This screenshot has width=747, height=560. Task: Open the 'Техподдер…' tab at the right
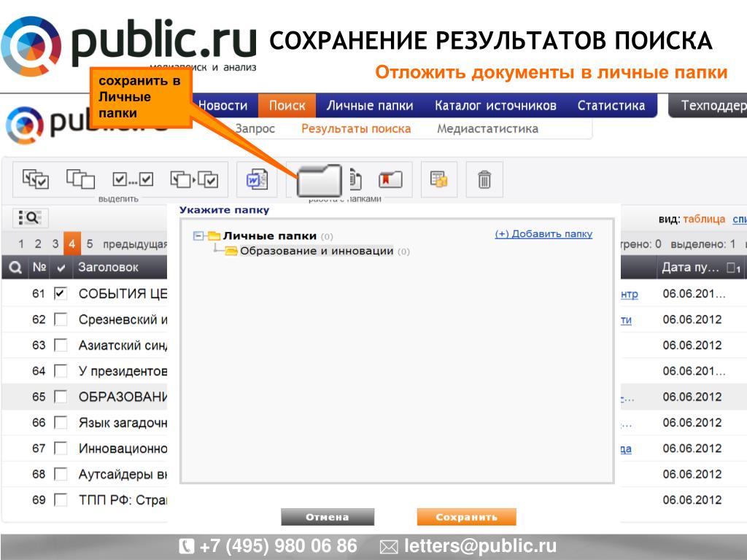point(709,105)
